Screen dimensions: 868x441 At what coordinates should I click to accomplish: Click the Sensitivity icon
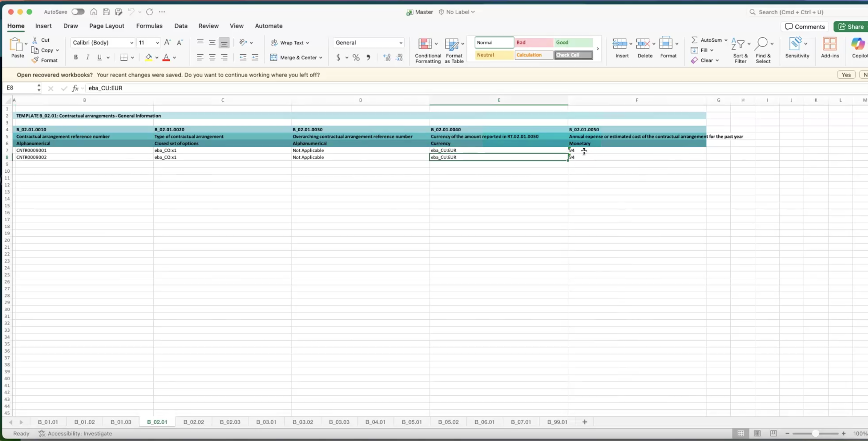coord(796,44)
